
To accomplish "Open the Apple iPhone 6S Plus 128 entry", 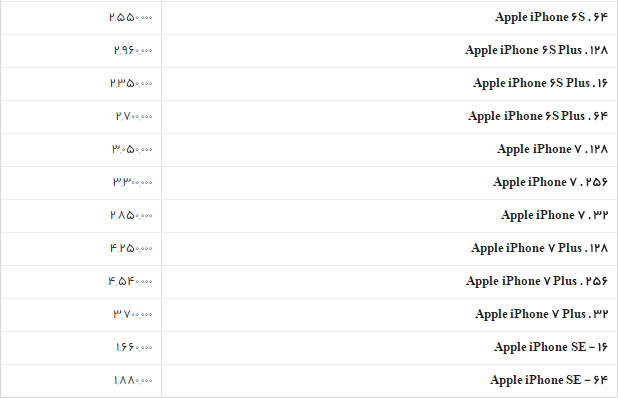I will coord(536,50).
